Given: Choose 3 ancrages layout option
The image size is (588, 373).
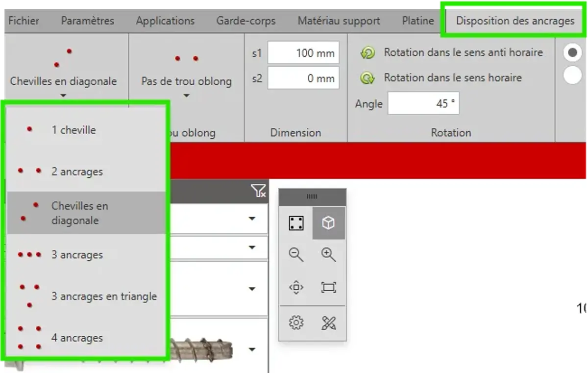Looking at the screenshot, I should tap(86, 254).
